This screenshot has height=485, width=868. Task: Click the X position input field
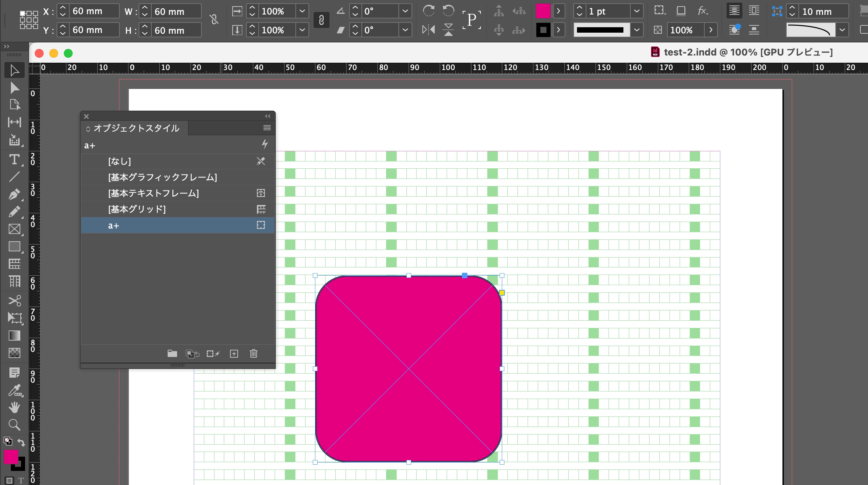tap(94, 11)
